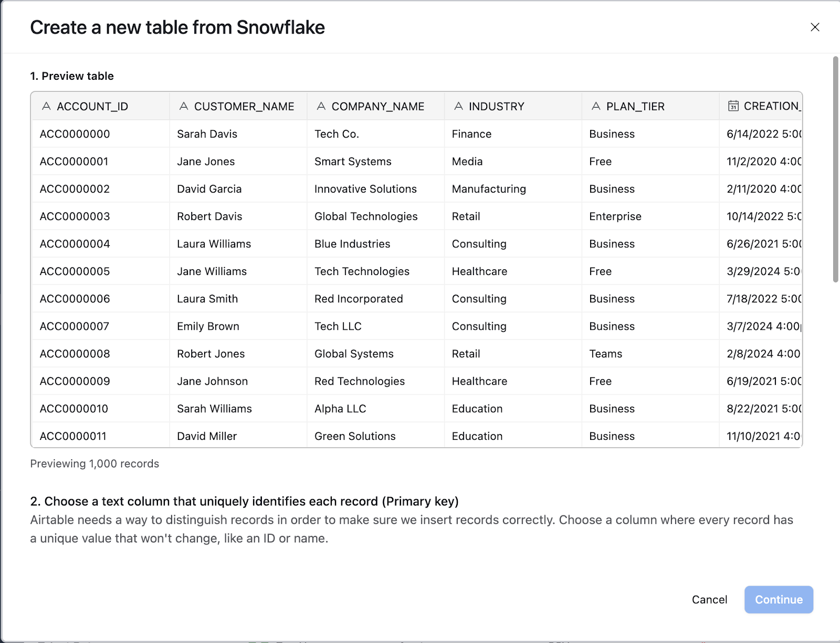Select the PLAN_TIER column header
840x643 pixels.
coord(650,106)
